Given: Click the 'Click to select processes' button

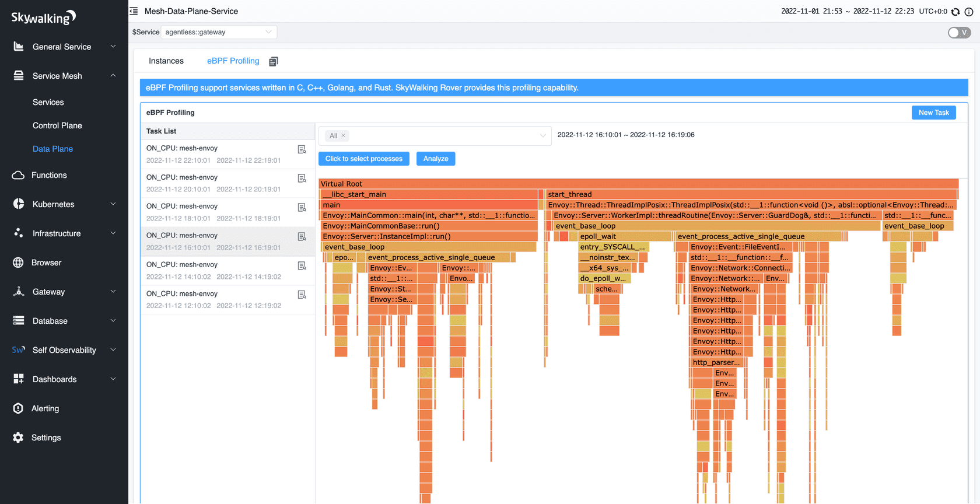Looking at the screenshot, I should click(x=364, y=159).
